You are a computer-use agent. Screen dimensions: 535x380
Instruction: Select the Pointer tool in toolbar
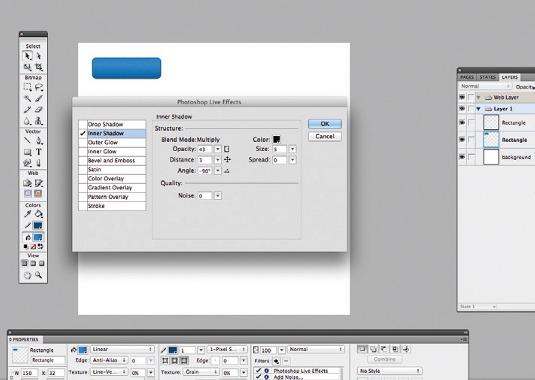coord(27,55)
